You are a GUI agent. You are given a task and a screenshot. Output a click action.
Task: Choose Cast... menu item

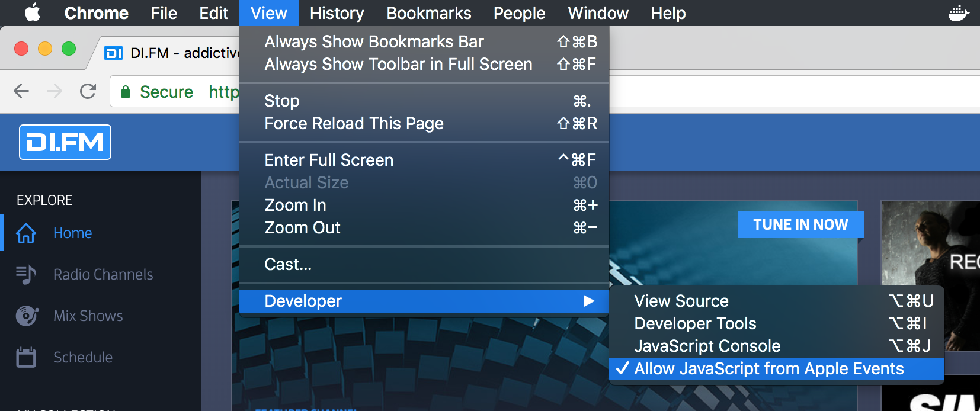point(424,264)
